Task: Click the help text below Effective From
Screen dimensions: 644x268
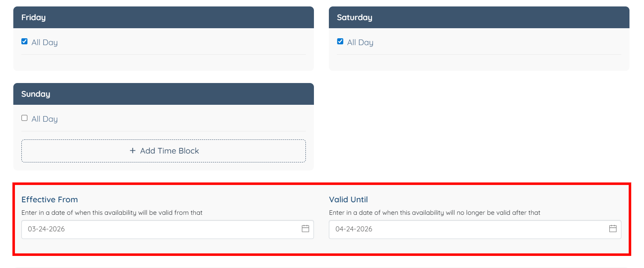Action: click(x=112, y=212)
